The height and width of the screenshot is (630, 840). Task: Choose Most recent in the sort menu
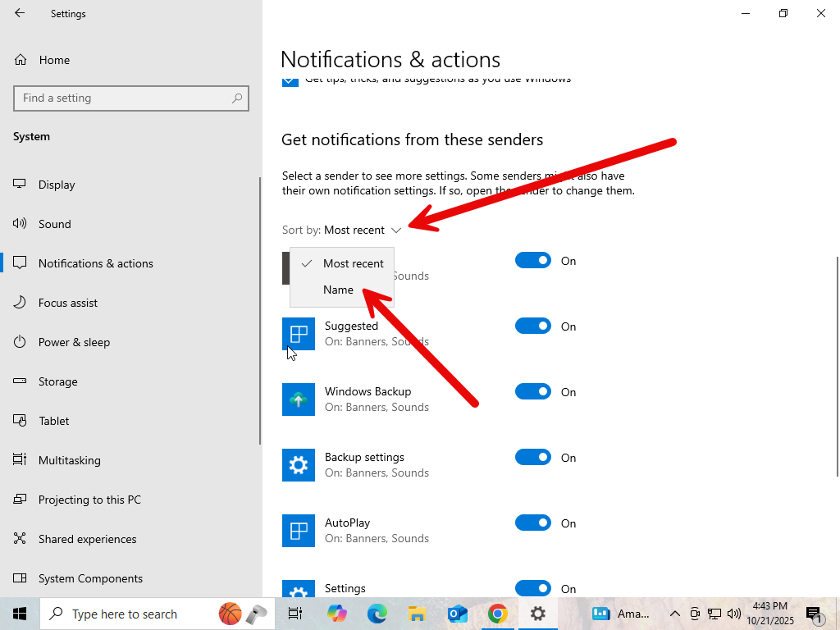353,263
